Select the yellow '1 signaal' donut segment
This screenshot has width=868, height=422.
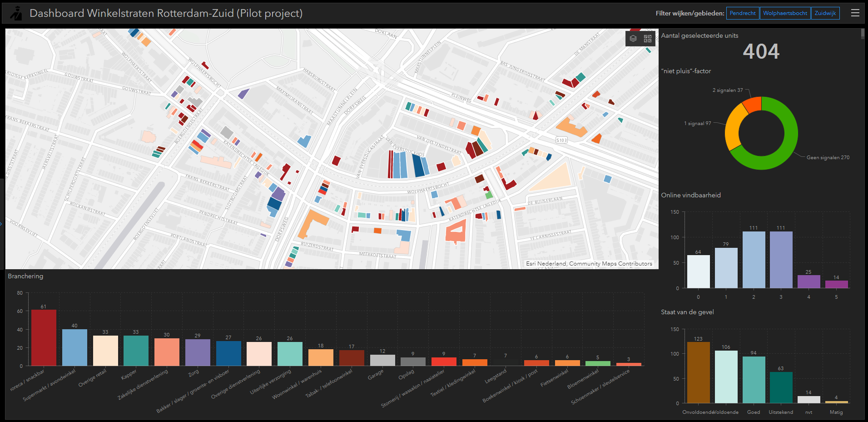(x=733, y=128)
